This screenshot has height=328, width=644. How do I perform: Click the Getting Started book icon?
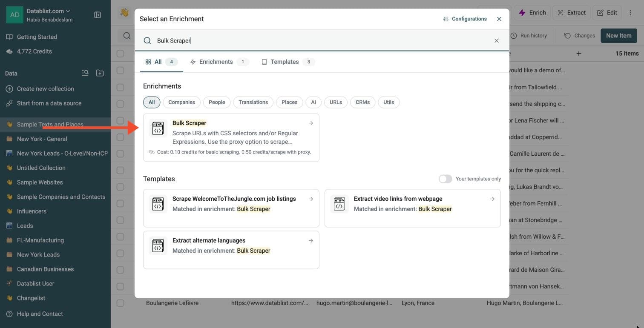[9, 37]
